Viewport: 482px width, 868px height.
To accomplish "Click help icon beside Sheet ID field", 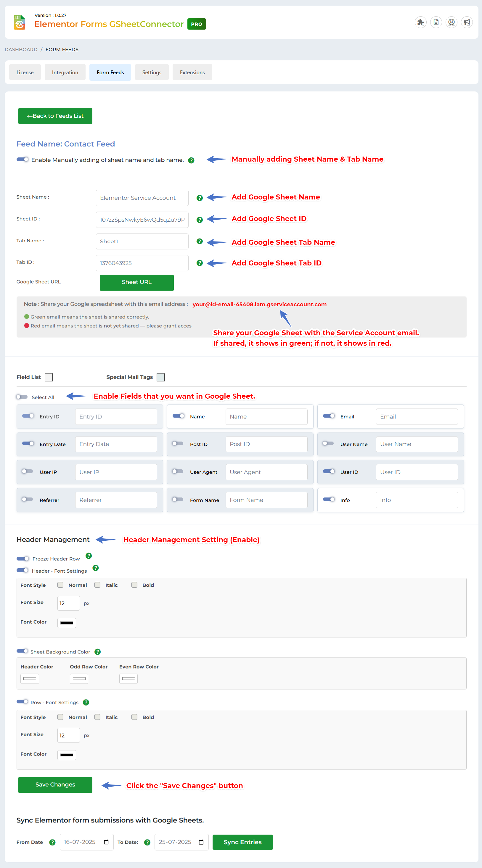I will (200, 220).
